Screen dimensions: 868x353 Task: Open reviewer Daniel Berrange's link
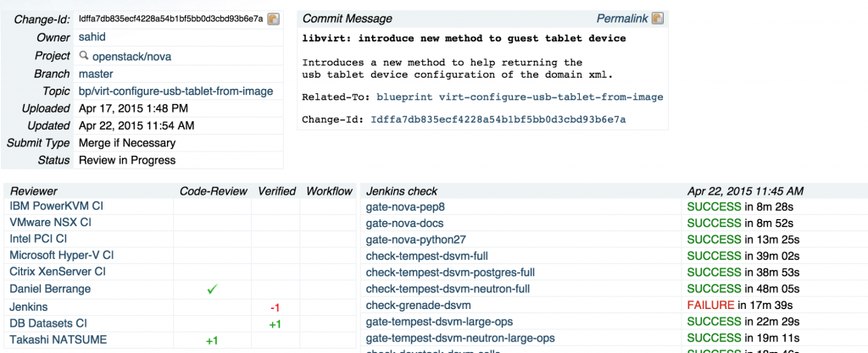click(x=50, y=290)
